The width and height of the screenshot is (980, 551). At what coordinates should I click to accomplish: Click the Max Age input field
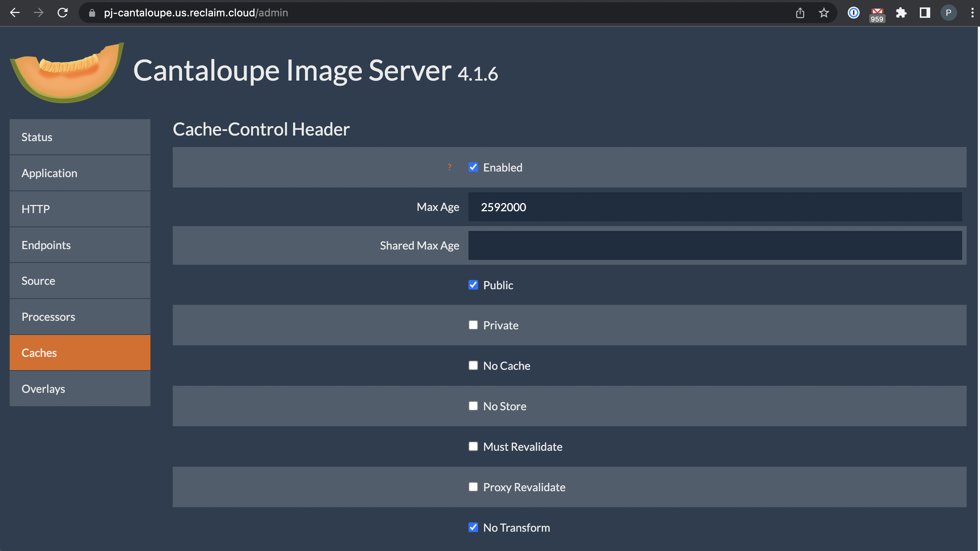click(x=715, y=207)
